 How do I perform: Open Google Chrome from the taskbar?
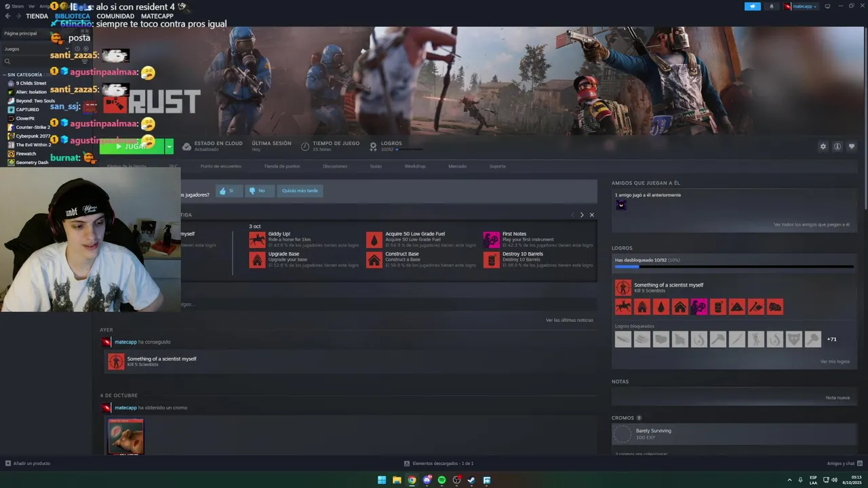click(412, 480)
